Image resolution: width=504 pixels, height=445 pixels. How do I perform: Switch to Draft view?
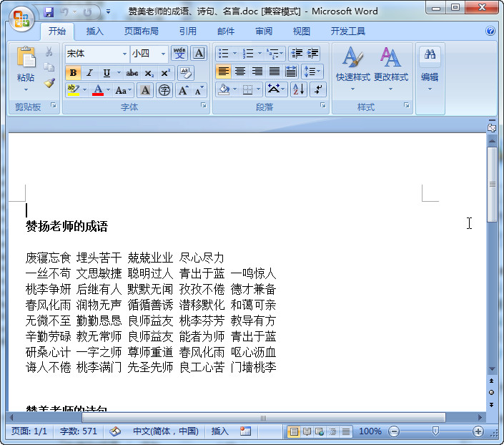coord(346,431)
